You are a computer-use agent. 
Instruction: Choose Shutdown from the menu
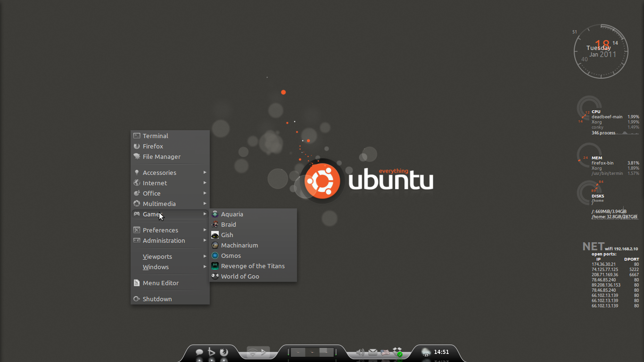(x=170, y=299)
